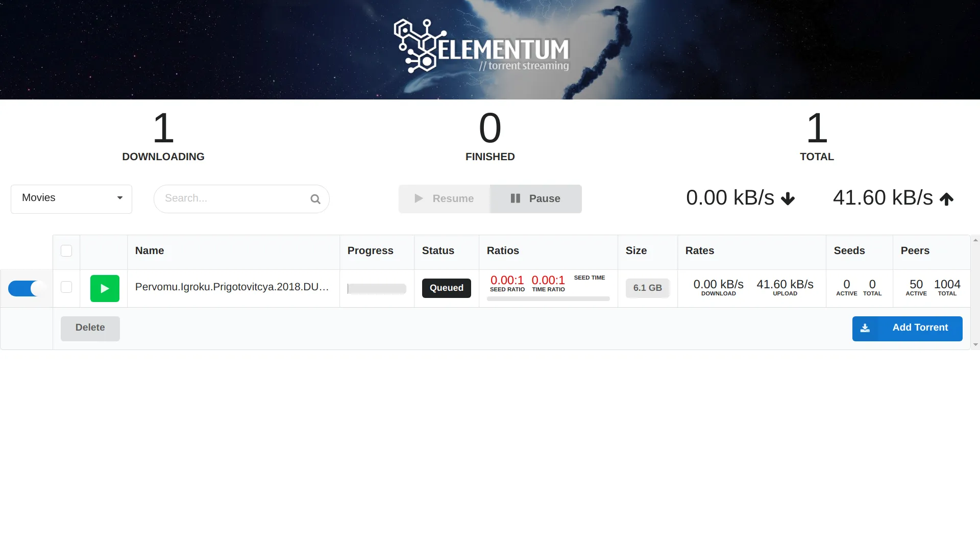The height and width of the screenshot is (551, 980).
Task: Sort by the Name column header
Action: click(150, 251)
